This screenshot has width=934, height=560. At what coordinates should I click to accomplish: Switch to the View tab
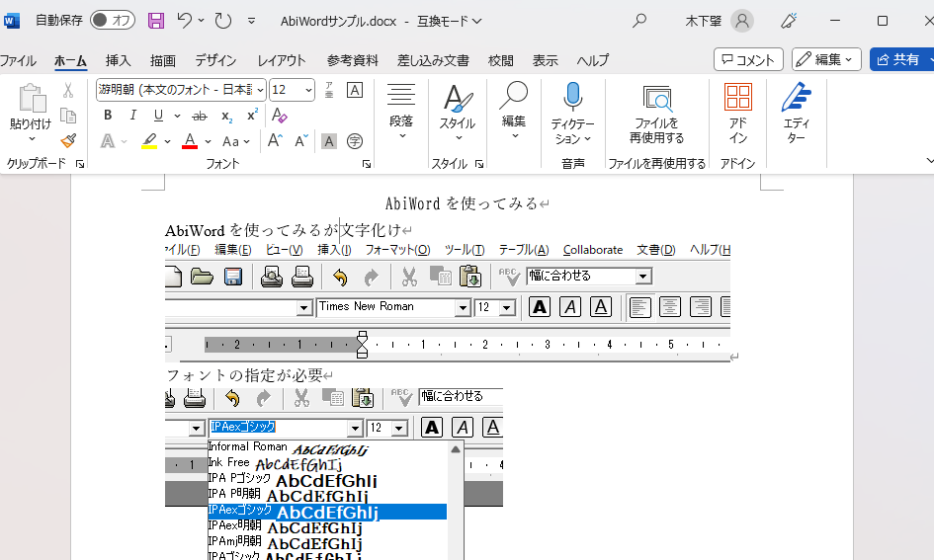545,60
